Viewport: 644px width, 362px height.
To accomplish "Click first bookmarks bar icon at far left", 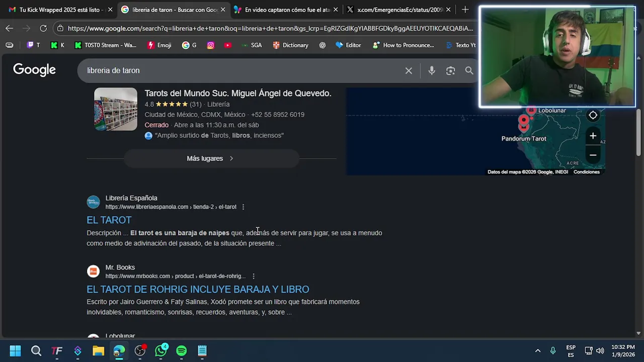I will coord(10,45).
